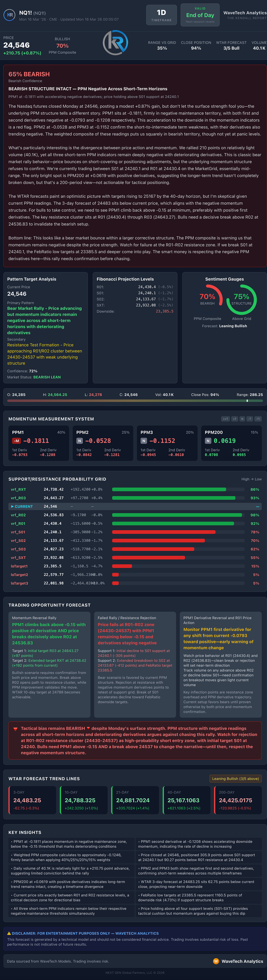The width and height of the screenshot is (267, 980).
Task: Click the large KR emblem in the price row
Action: [x=115, y=43]
